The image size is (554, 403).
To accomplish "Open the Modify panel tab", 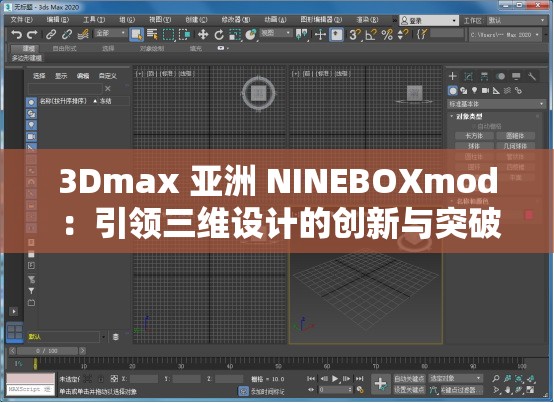I will 468,76.
